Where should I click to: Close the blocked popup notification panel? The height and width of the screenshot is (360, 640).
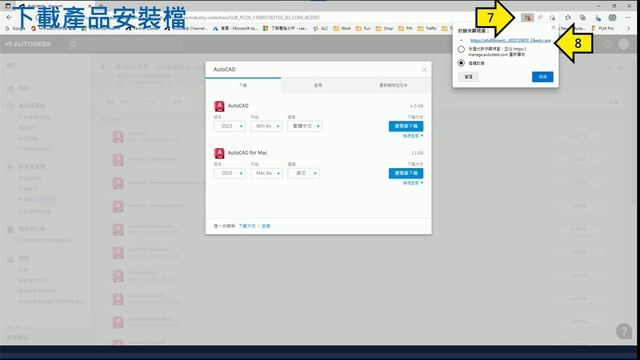553,28
